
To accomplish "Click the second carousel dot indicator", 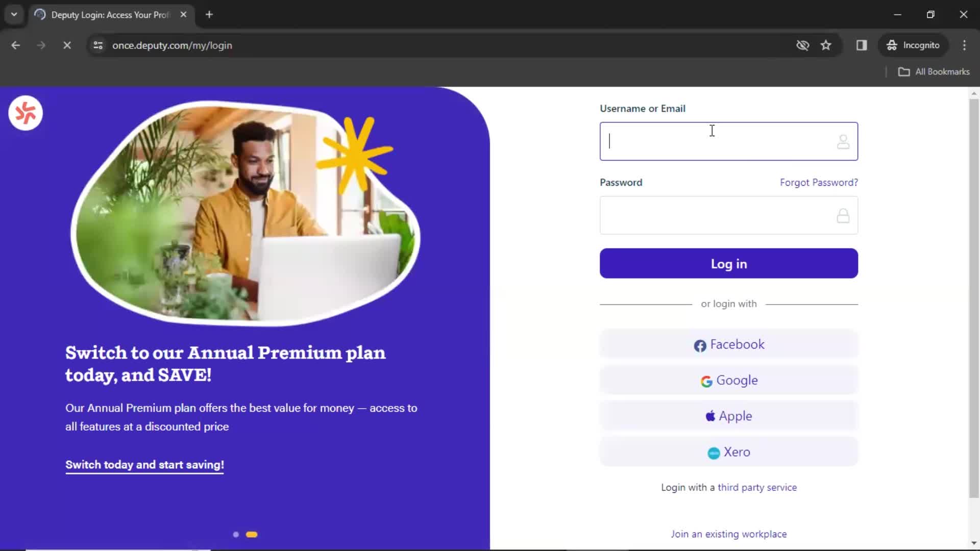I will tap(252, 534).
